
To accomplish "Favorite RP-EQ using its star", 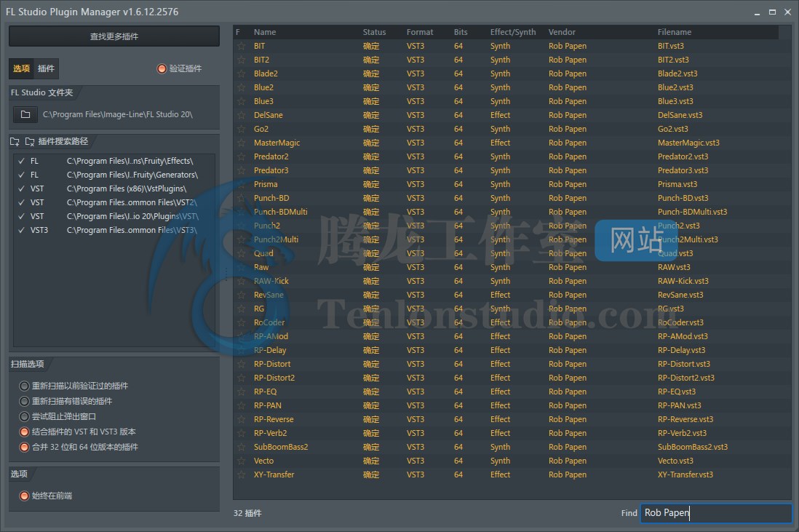I will click(241, 392).
